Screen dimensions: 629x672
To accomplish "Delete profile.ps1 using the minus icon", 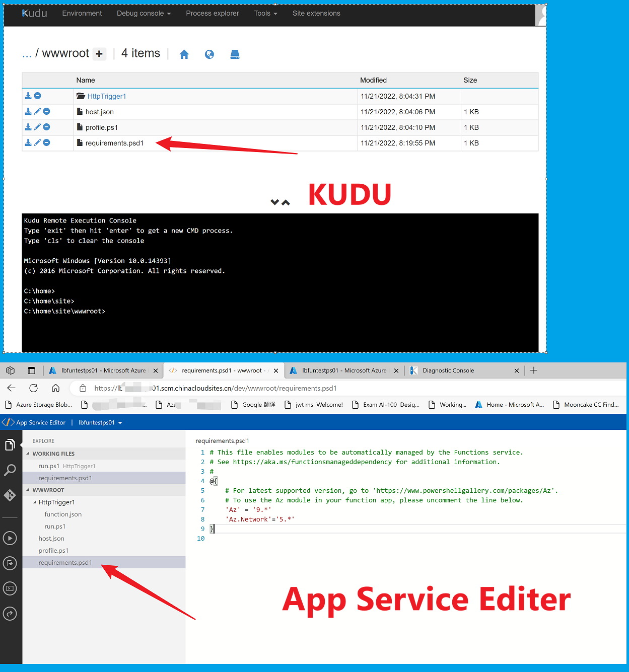I will 46,127.
